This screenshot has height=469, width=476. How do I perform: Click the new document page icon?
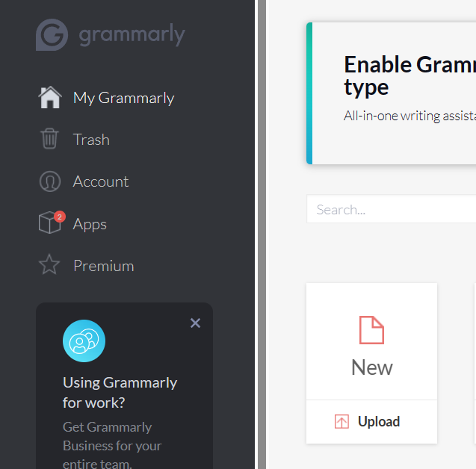click(371, 330)
